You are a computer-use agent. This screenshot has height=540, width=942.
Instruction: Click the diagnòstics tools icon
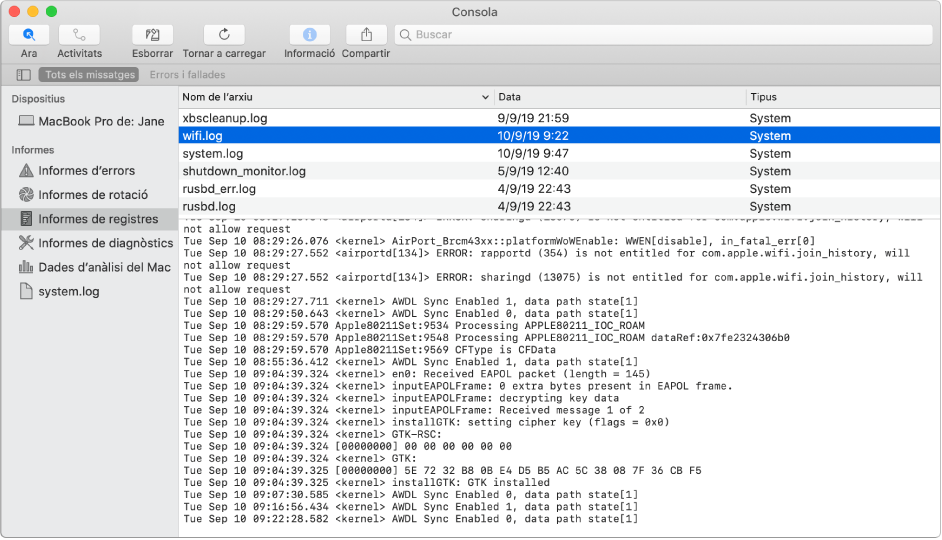pyautogui.click(x=26, y=243)
